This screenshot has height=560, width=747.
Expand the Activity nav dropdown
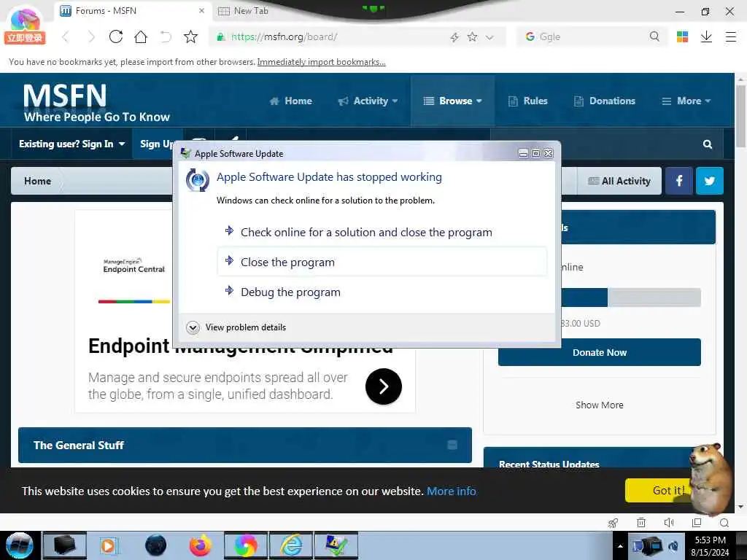[x=368, y=101]
